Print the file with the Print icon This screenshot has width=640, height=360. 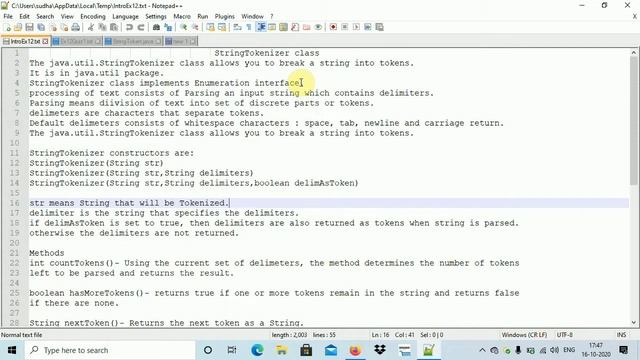click(x=76, y=27)
